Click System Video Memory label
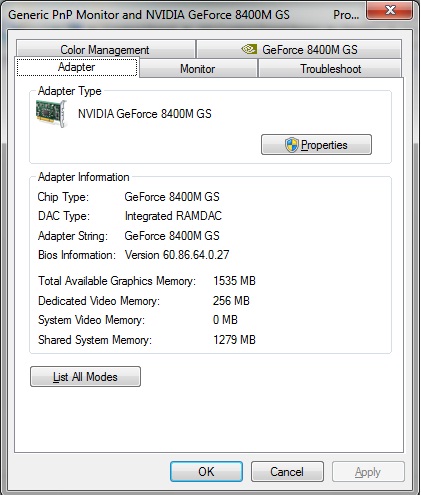Screen dimensions: 421x495 pos(91,320)
